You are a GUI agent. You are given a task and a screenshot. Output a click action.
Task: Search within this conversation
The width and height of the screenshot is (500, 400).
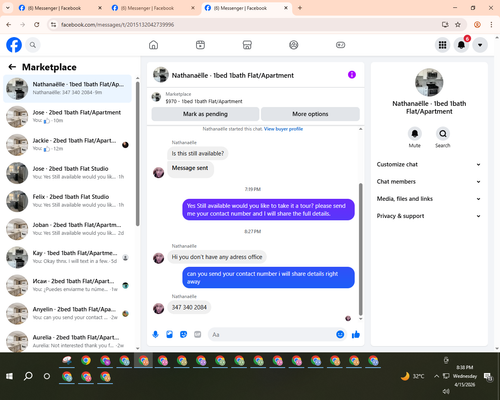pos(443,134)
